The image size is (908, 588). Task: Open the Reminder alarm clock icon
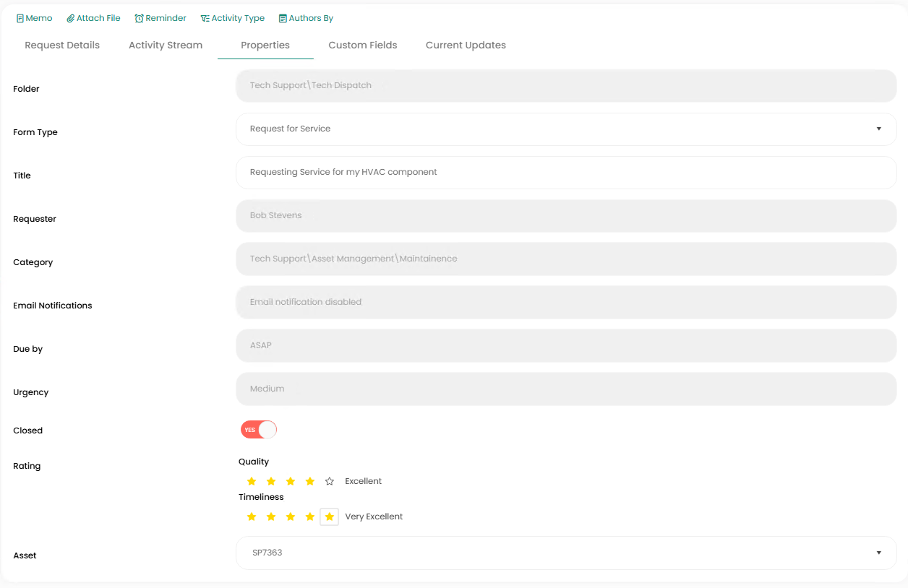[x=139, y=18]
